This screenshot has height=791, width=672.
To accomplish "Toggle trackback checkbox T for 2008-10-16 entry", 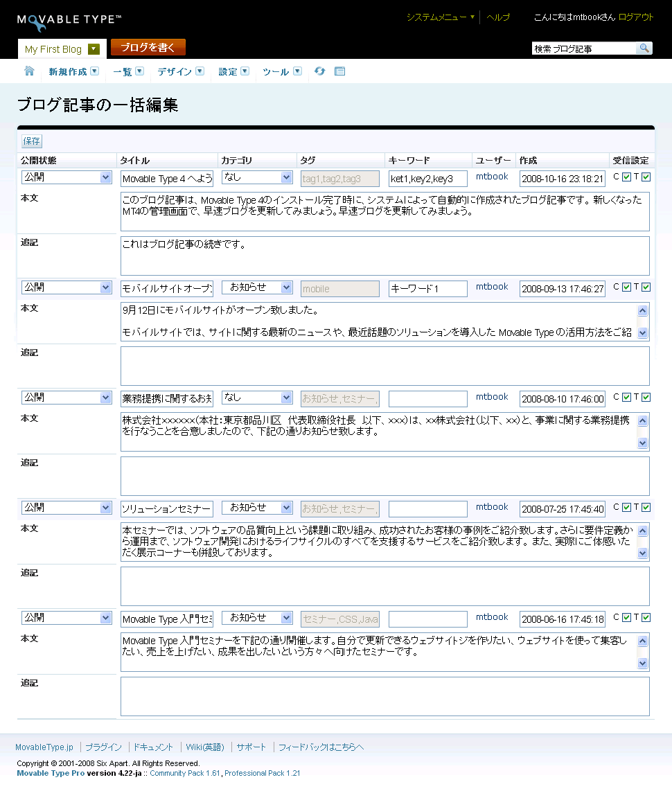I will pyautogui.click(x=646, y=177).
